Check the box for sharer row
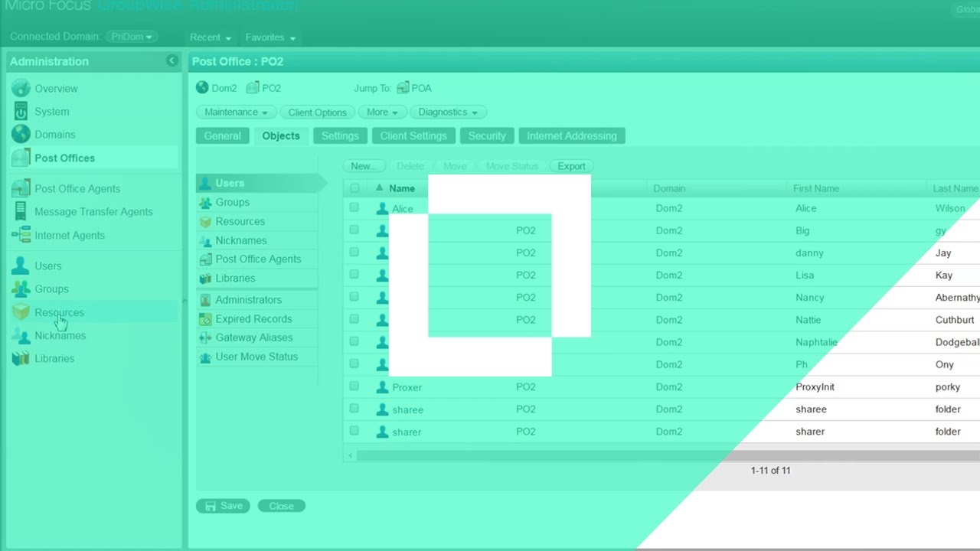The height and width of the screenshot is (551, 980). point(354,431)
